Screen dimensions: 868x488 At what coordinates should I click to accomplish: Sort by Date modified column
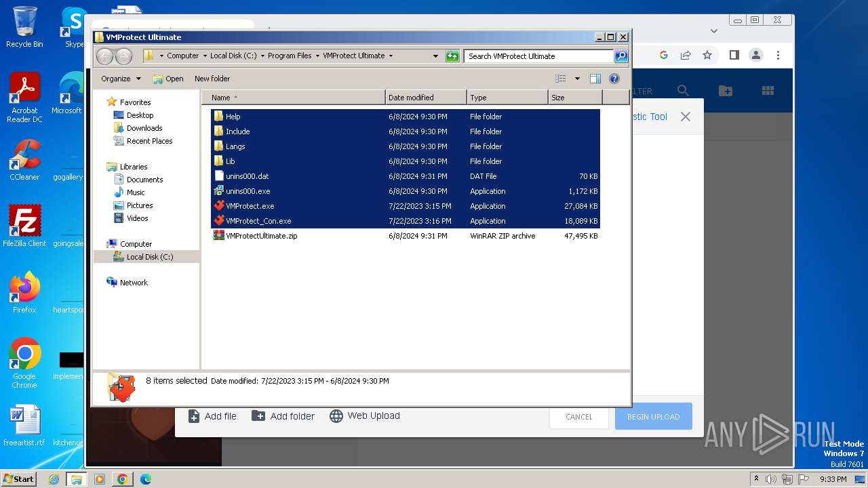pyautogui.click(x=426, y=98)
